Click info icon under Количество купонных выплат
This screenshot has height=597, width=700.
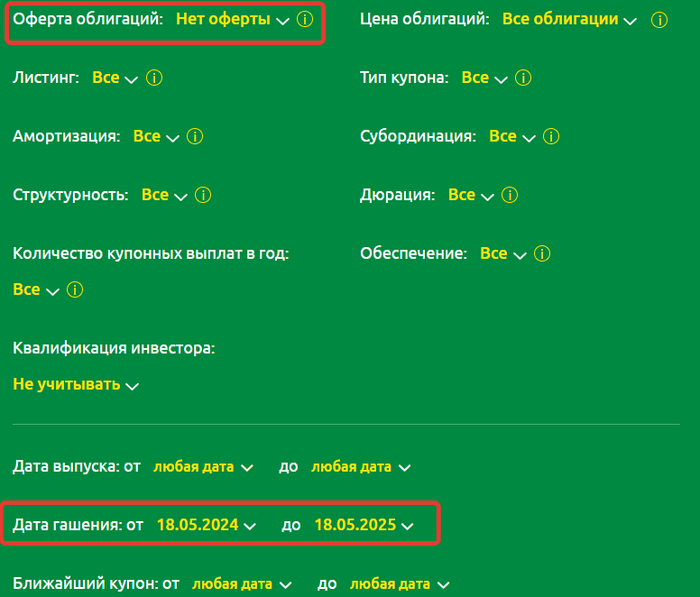click(75, 290)
